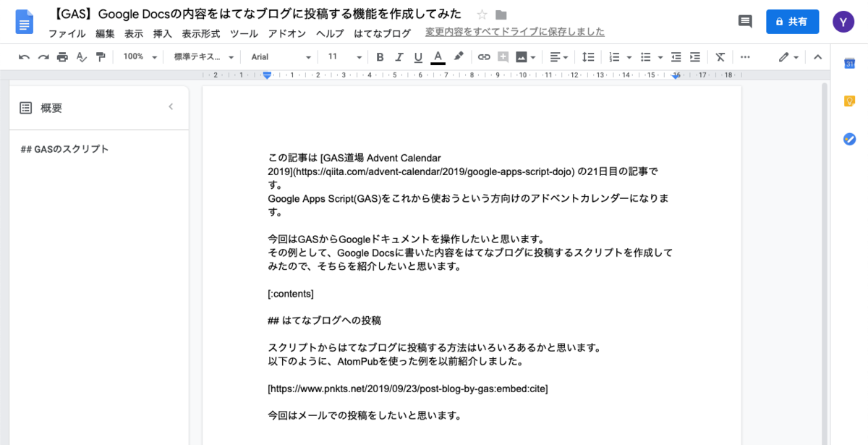Open bulleted list style arrow

pyautogui.click(x=661, y=57)
